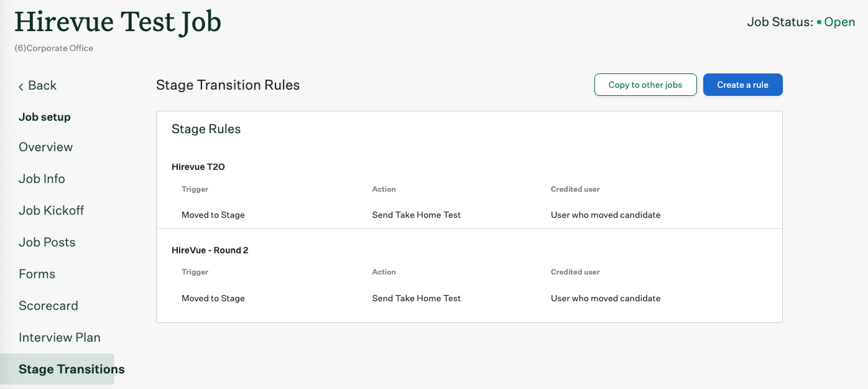This screenshot has height=389, width=868.
Task: Click Moved to Stage under Hirevue T2O
Action: (x=213, y=215)
